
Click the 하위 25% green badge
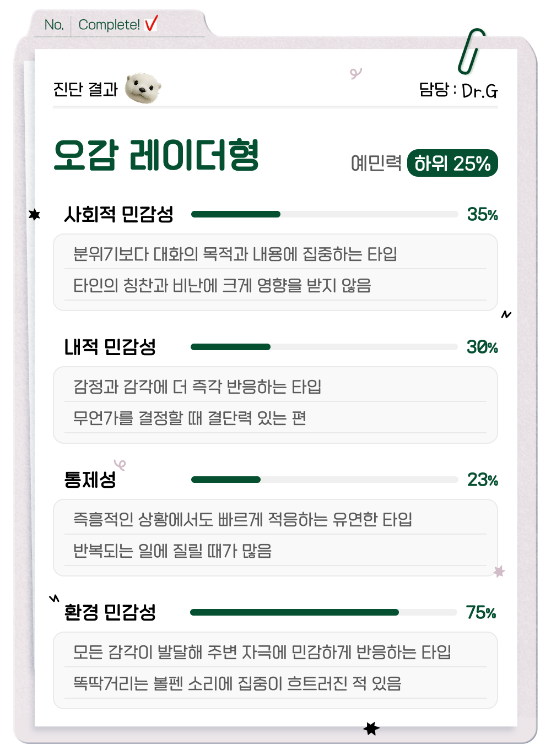coord(452,164)
